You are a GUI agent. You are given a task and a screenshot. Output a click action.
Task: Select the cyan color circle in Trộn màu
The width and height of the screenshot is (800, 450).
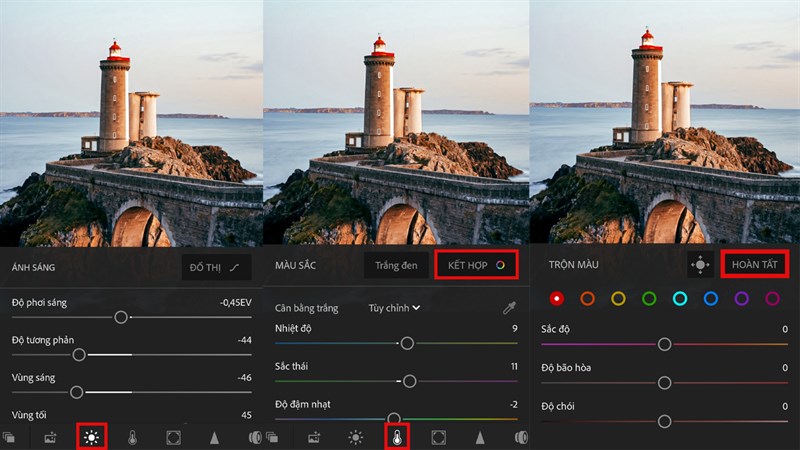point(680,298)
